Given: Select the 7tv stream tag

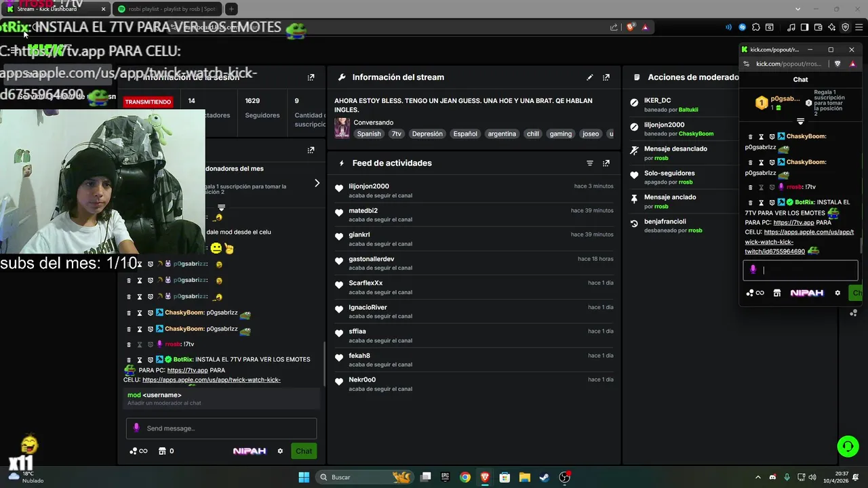Looking at the screenshot, I should (x=397, y=134).
